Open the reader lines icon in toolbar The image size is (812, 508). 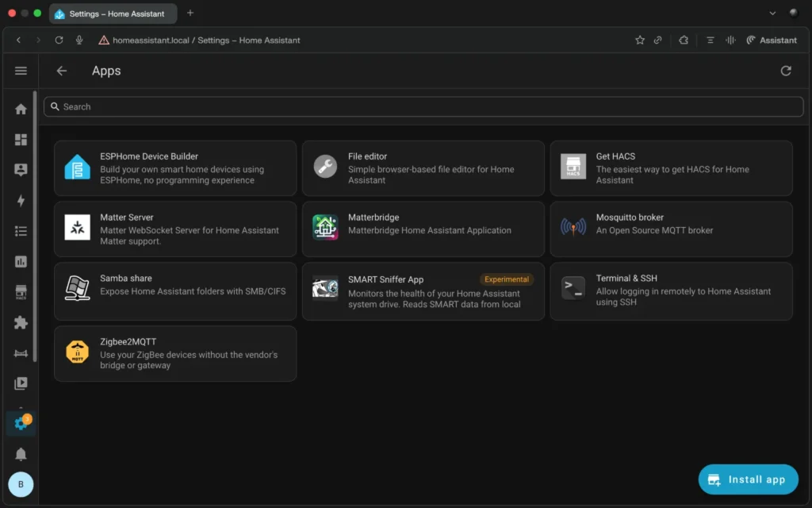coord(710,40)
